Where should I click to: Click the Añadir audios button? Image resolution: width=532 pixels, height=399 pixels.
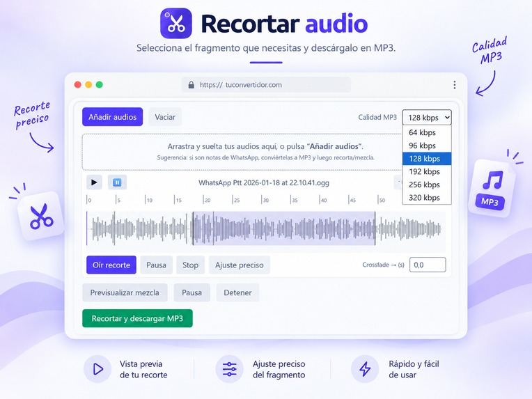(x=112, y=117)
